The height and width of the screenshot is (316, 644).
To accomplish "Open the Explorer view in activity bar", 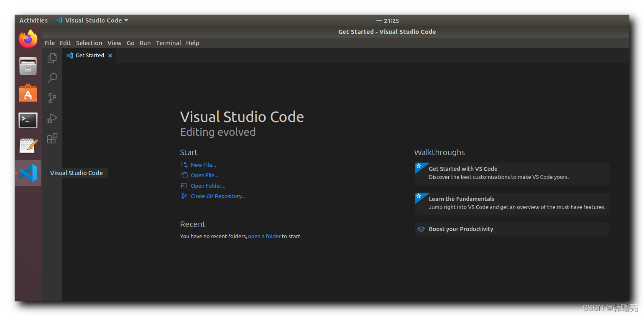I will [x=52, y=58].
